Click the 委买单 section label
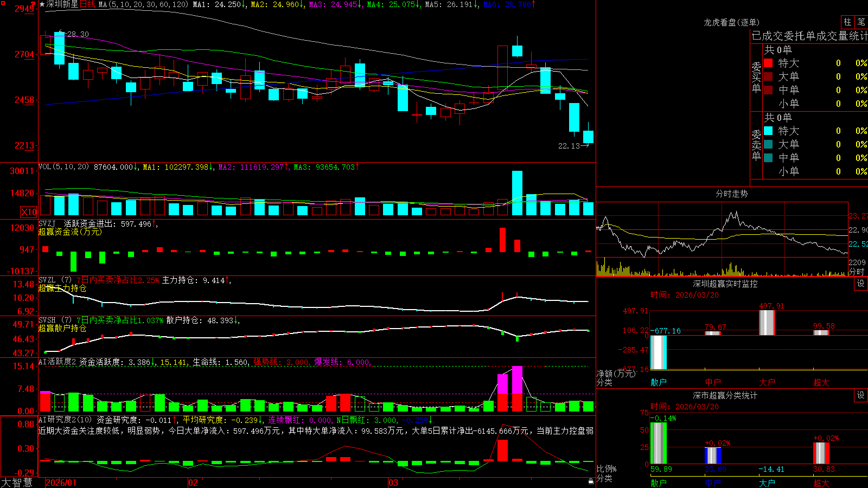 coord(756,78)
